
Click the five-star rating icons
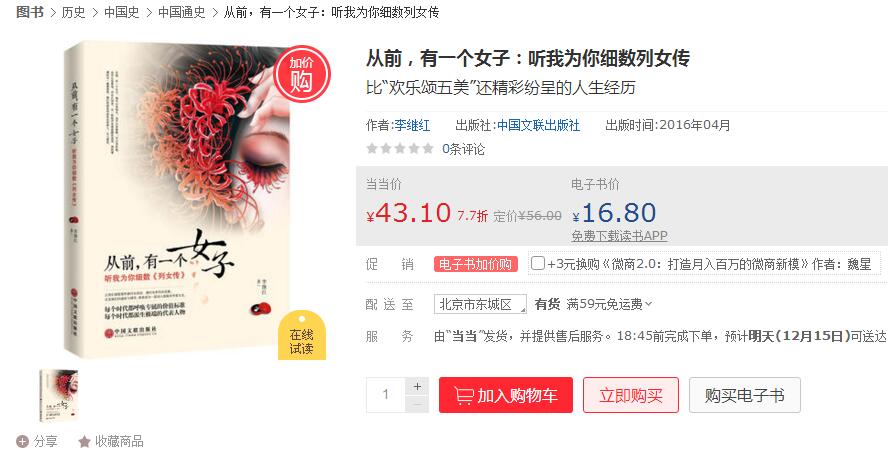(x=400, y=149)
